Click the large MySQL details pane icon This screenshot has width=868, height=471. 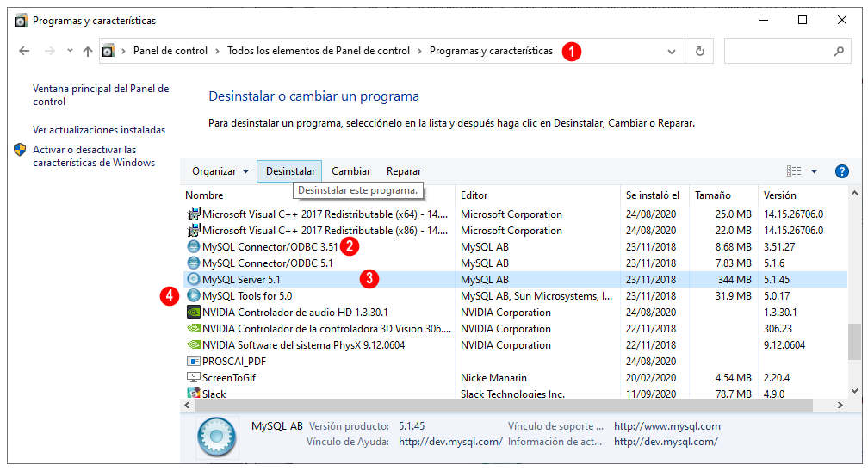click(217, 437)
